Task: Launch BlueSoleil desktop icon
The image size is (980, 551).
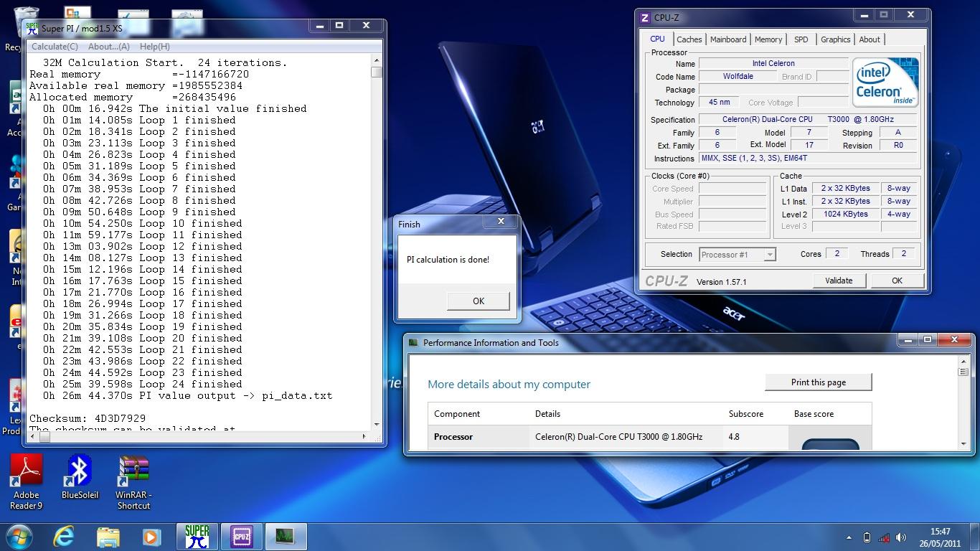Action: click(80, 477)
